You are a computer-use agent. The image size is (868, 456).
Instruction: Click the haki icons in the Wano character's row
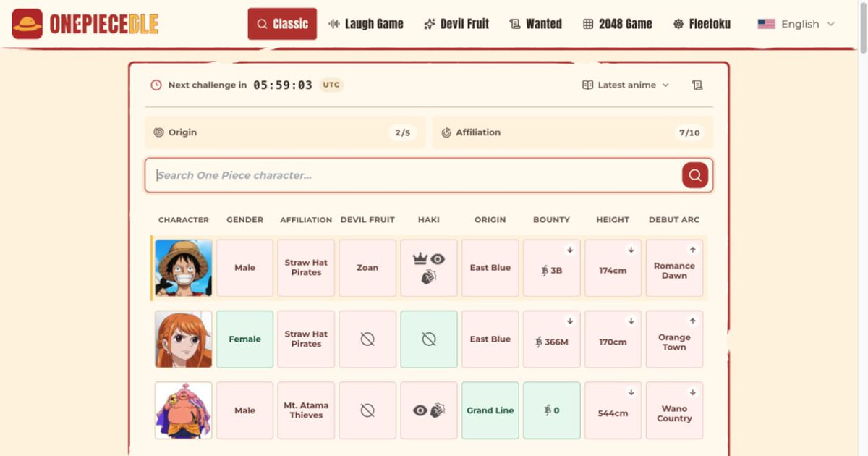(x=429, y=410)
